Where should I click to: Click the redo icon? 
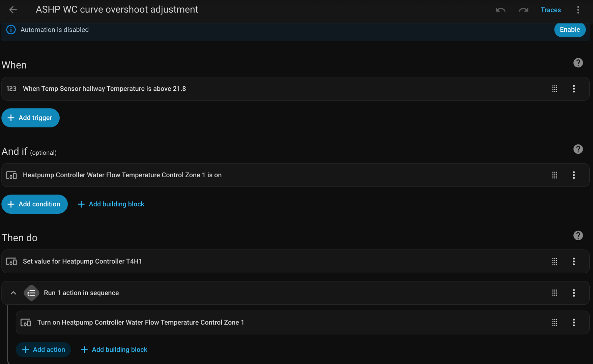(x=523, y=10)
